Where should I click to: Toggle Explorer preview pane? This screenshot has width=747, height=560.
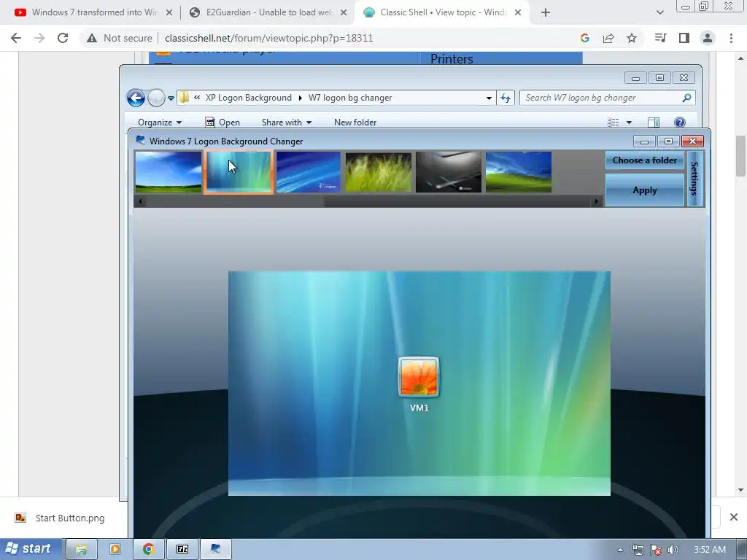tap(654, 122)
